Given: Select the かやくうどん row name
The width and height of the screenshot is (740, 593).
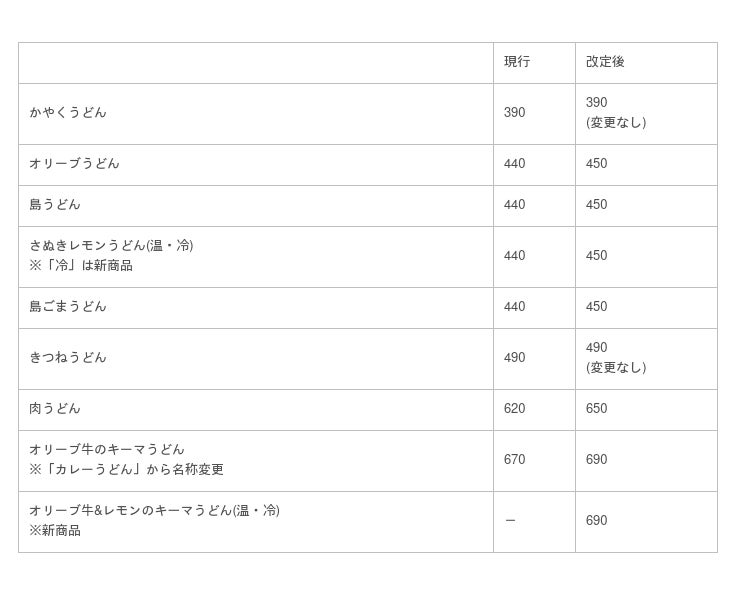Looking at the screenshot, I should point(68,113).
